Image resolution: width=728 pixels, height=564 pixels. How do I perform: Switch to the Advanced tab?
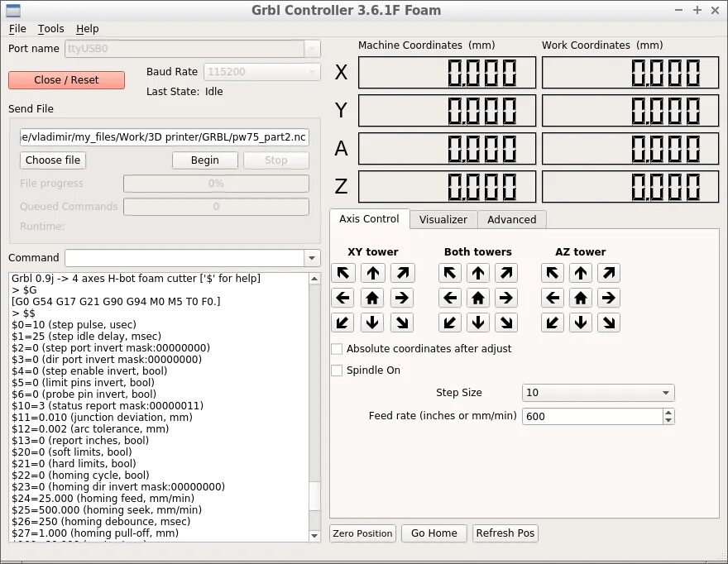coord(511,220)
